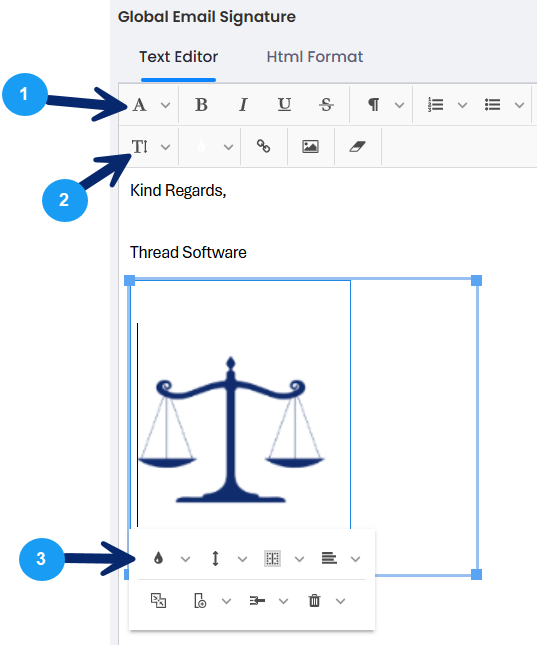Select the Text Editor tab

pos(179,57)
